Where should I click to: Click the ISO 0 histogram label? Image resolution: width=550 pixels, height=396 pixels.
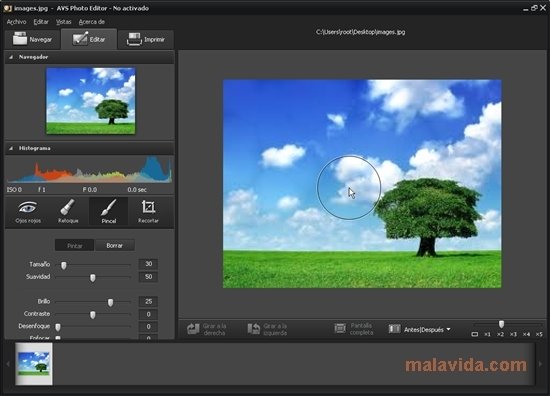pyautogui.click(x=14, y=189)
